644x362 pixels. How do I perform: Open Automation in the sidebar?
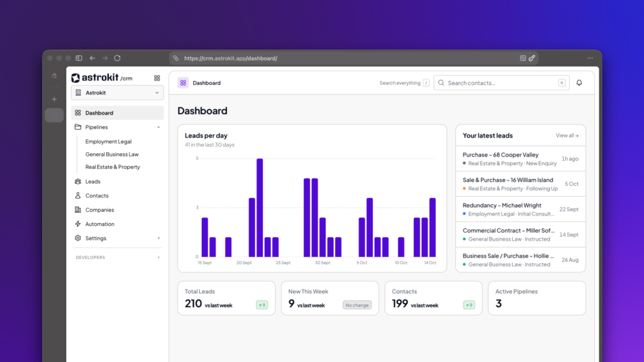coord(118,224)
